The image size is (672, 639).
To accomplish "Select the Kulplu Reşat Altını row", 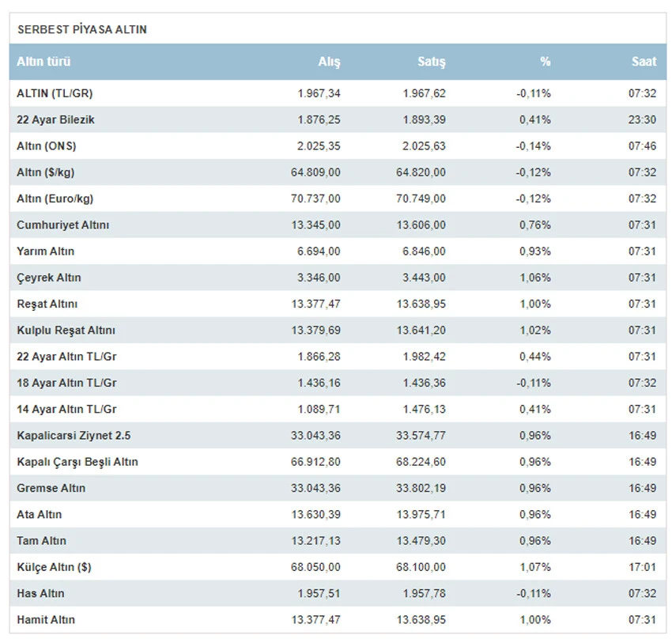I will tap(66, 331).
